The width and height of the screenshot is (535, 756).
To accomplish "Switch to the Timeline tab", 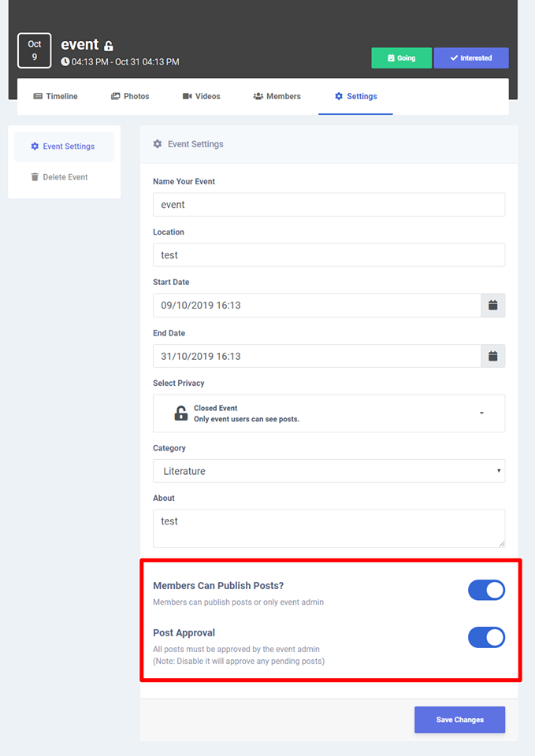I will pos(55,96).
